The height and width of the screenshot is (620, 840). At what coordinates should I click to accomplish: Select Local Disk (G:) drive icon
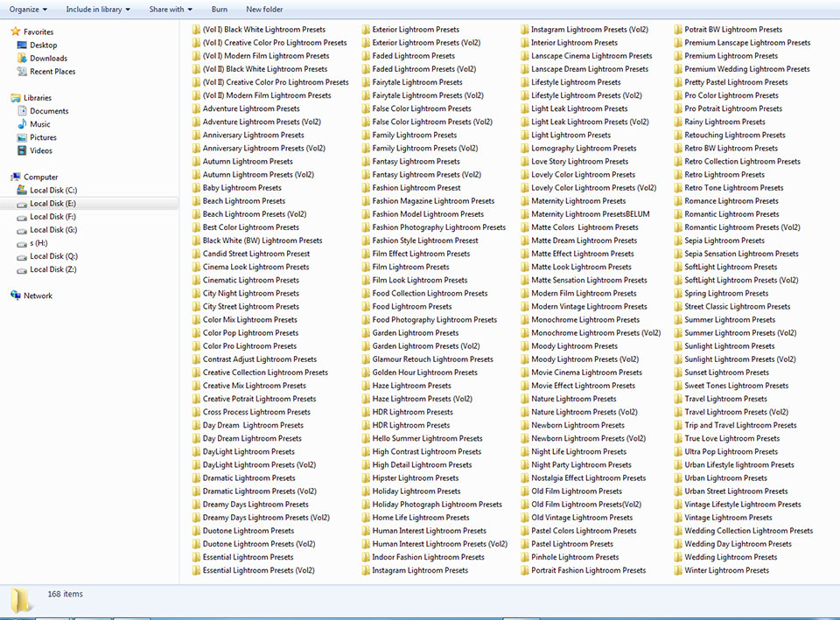click(22, 231)
